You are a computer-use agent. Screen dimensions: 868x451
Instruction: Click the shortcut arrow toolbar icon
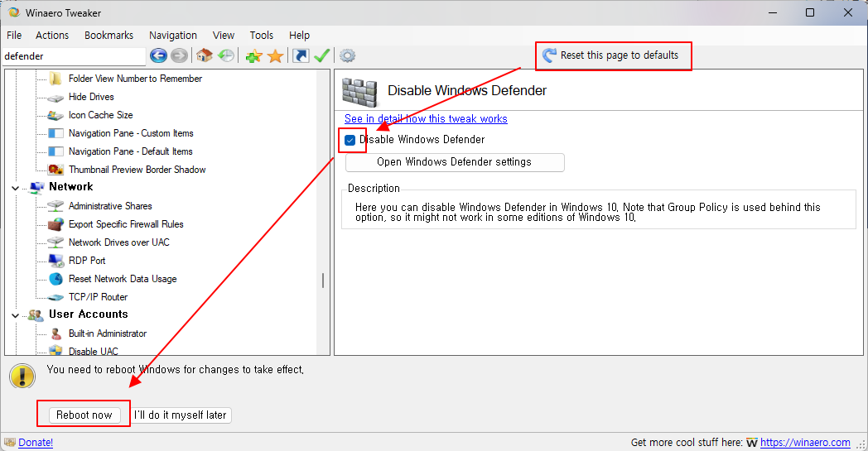point(301,56)
